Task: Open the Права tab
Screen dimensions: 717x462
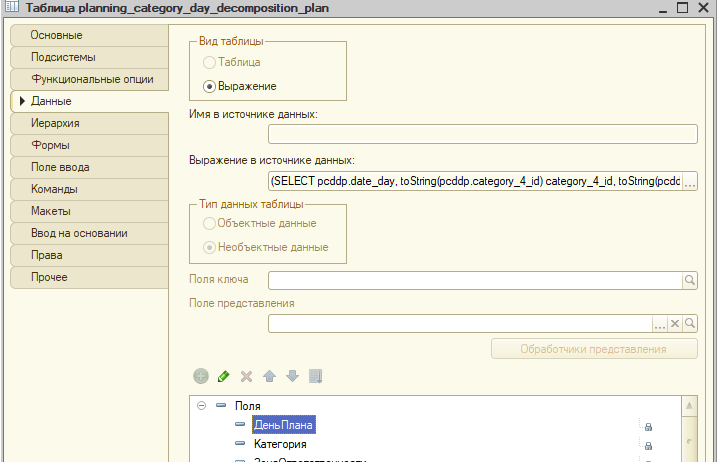Action: pos(90,255)
